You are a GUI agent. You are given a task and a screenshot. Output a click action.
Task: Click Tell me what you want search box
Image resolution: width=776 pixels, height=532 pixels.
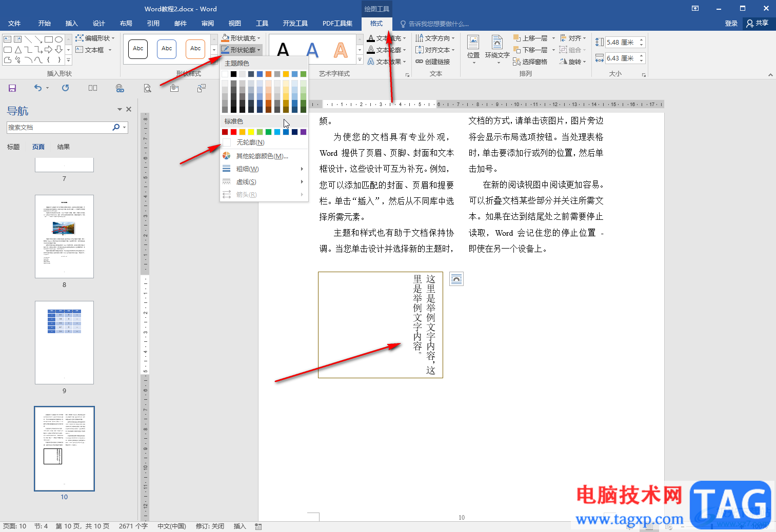(x=435, y=24)
